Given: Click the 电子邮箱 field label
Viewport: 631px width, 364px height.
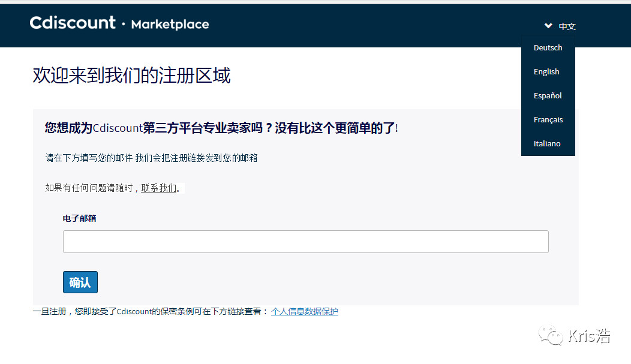Looking at the screenshot, I should coord(79,218).
